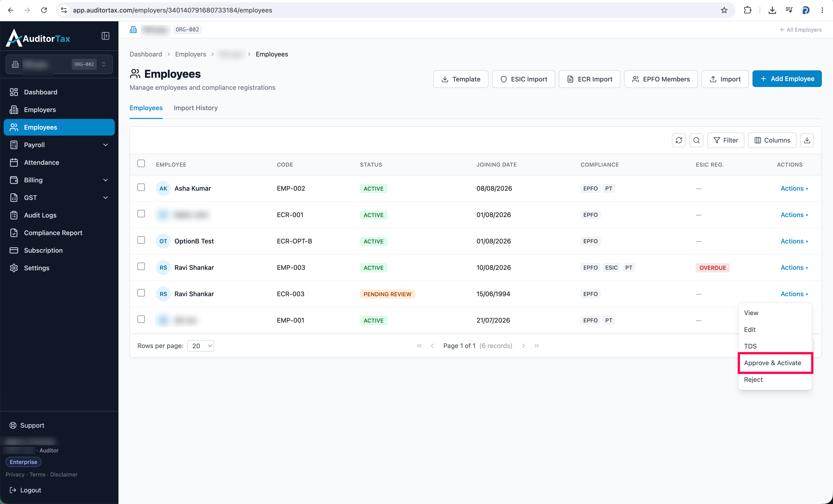833x504 pixels.
Task: Click the ESIC Import button
Action: (523, 79)
